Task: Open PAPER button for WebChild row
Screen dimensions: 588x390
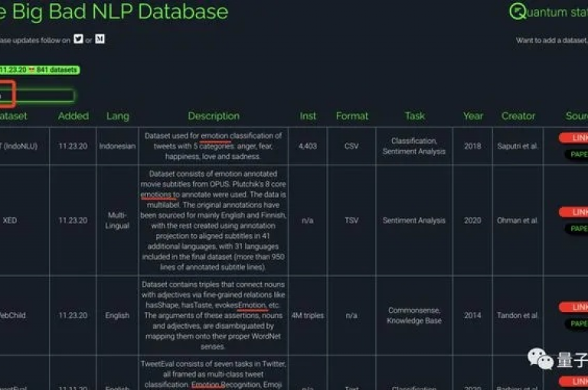Action: coord(577,323)
